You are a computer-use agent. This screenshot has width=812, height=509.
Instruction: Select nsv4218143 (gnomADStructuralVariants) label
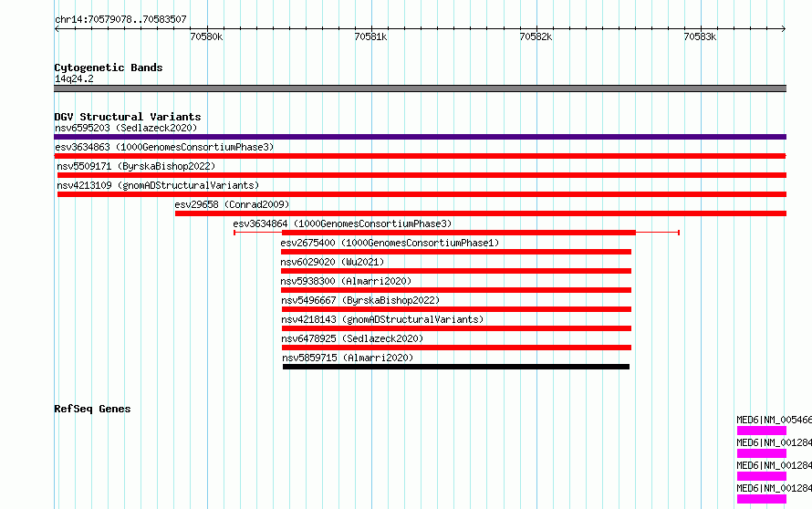(382, 319)
